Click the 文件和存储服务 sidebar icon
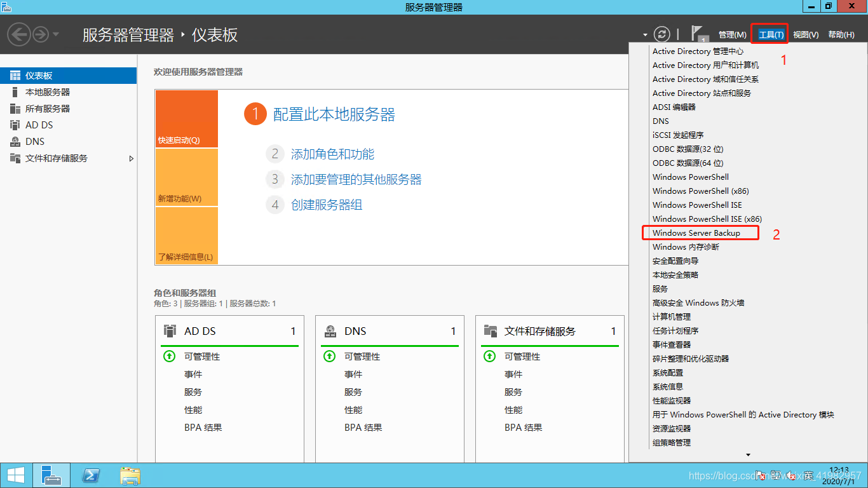The width and height of the screenshot is (868, 488). pyautogui.click(x=15, y=158)
